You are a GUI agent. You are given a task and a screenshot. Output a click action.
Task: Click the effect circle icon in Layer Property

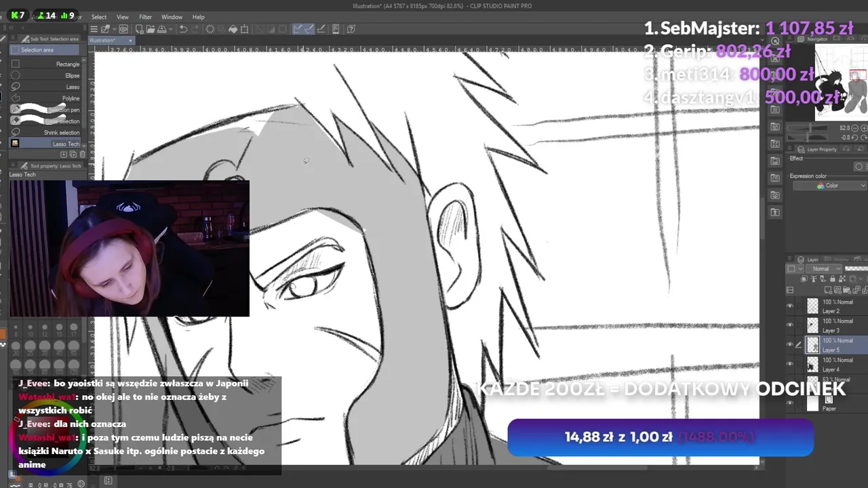[859, 167]
